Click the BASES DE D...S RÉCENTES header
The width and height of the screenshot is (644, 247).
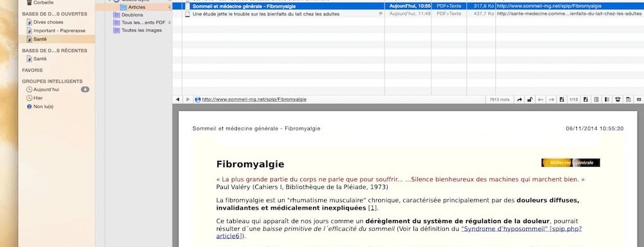[55, 50]
